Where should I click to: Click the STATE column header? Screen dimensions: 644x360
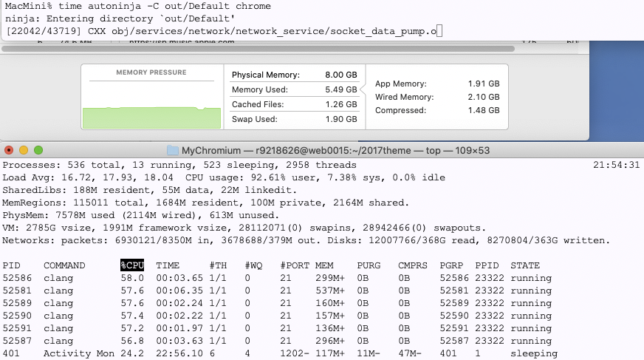[525, 265]
